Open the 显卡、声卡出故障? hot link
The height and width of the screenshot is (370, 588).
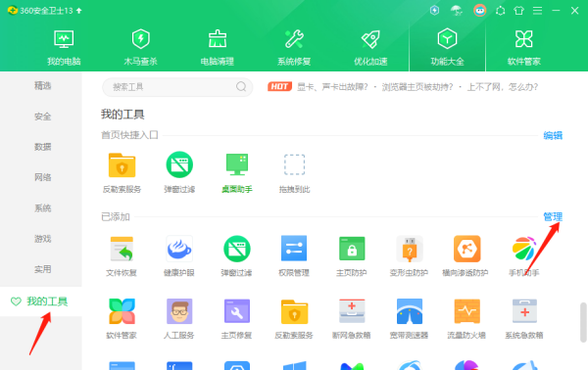[x=332, y=87]
